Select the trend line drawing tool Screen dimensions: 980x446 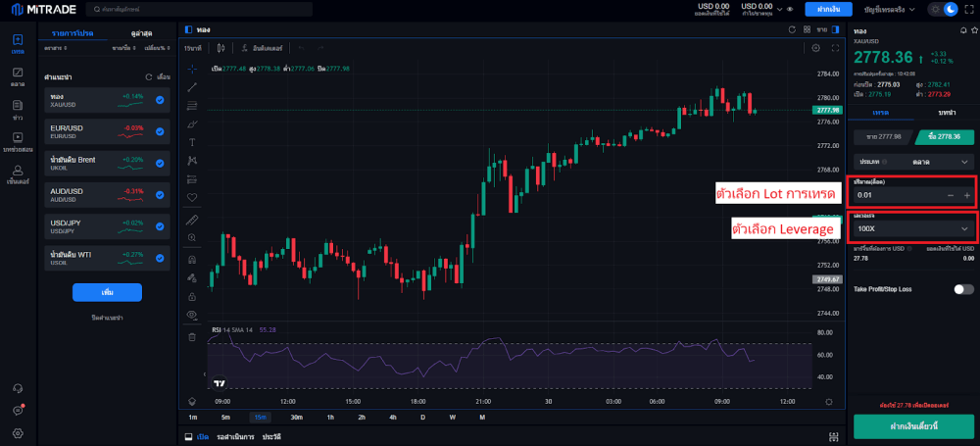pyautogui.click(x=192, y=87)
